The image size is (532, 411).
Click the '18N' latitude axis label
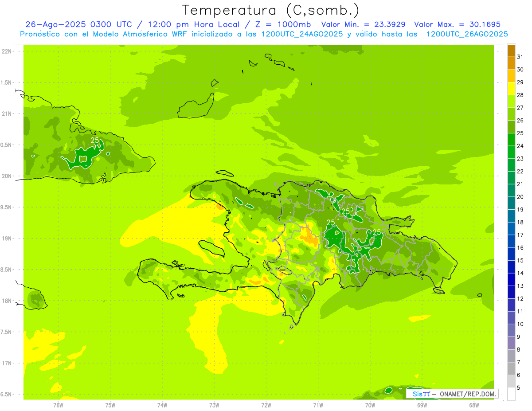[7, 301]
